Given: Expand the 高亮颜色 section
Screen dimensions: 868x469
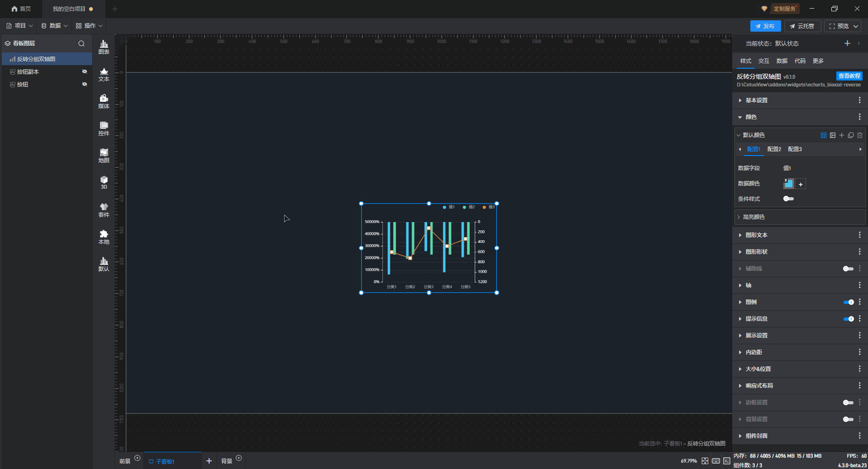Looking at the screenshot, I should [754, 217].
